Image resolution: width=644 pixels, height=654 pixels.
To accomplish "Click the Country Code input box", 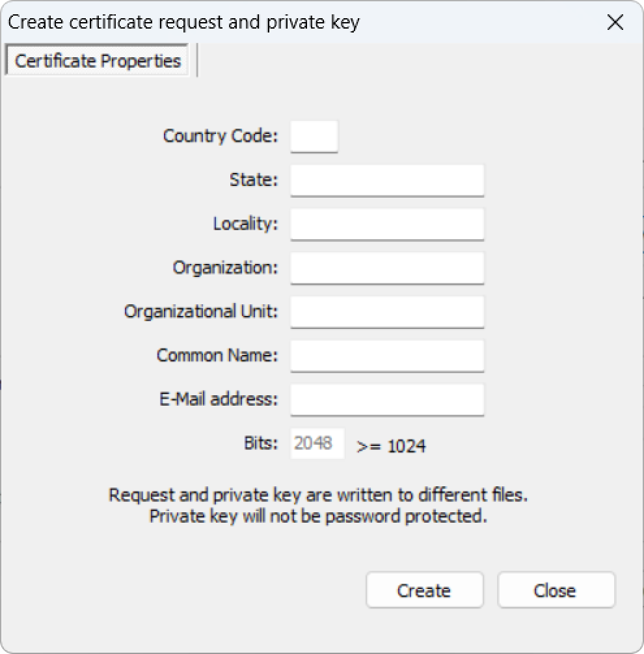I will pos(314,137).
